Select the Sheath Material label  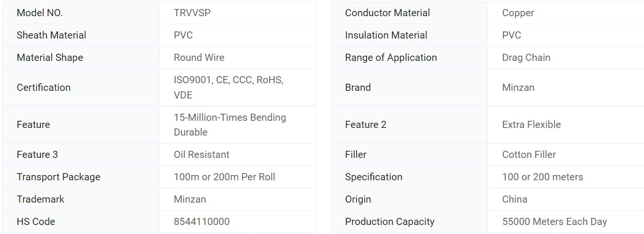coord(51,35)
